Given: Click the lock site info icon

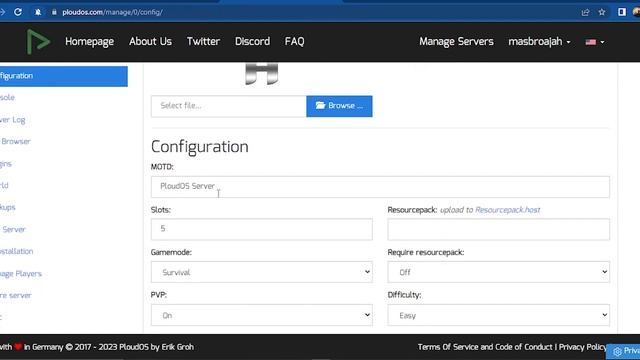Looking at the screenshot, I should 54,12.
